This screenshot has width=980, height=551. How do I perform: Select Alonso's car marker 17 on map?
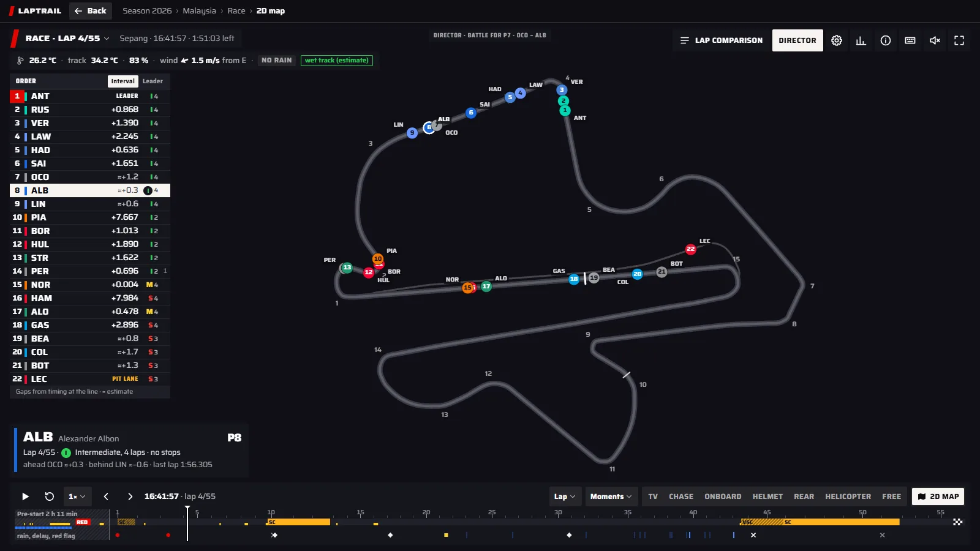tap(486, 287)
